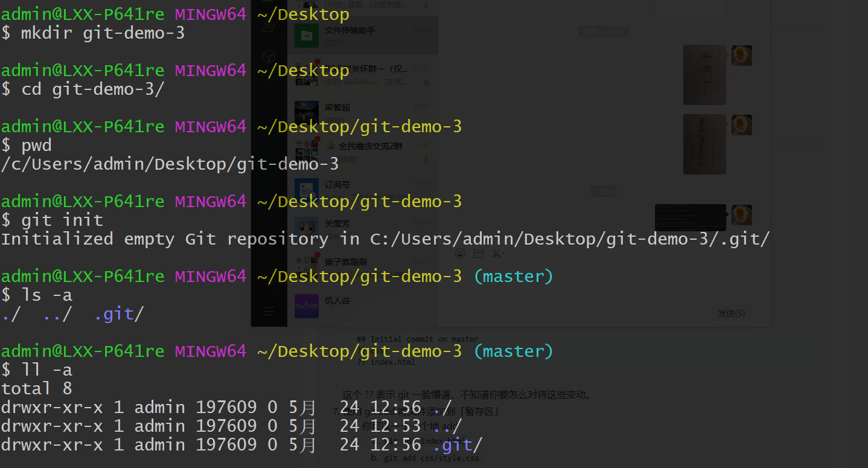Open the second sent image in WeChat chat

coord(704,144)
